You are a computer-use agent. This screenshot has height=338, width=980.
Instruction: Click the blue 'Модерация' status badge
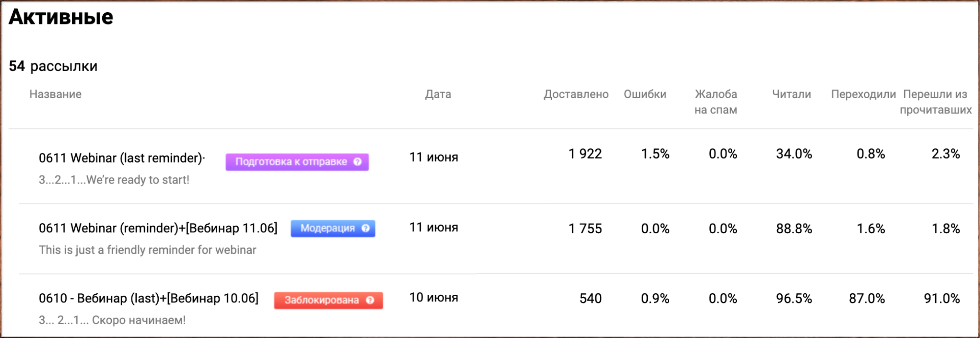(x=327, y=228)
